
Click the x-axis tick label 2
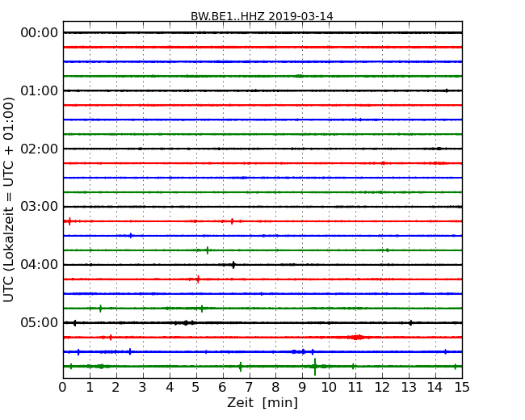point(116,388)
